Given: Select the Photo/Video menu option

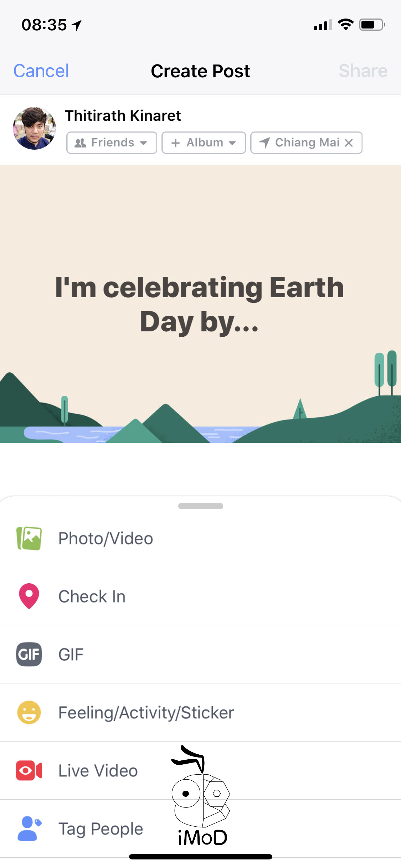Looking at the screenshot, I should point(106,538).
